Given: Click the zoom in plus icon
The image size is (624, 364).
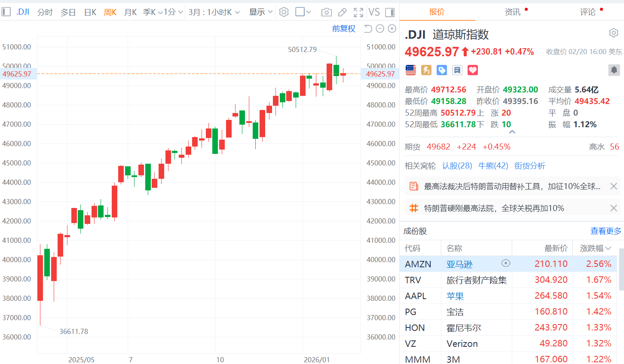Looking at the screenshot, I should [x=392, y=29].
